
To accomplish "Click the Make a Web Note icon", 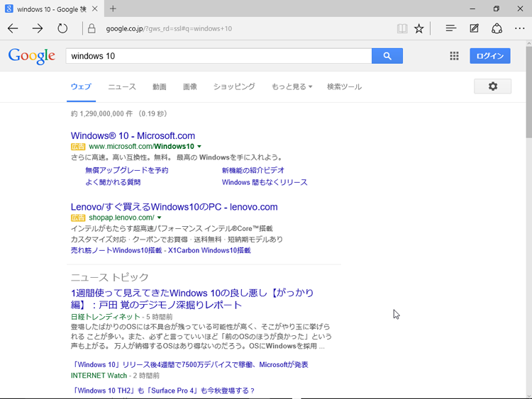I will (x=474, y=28).
